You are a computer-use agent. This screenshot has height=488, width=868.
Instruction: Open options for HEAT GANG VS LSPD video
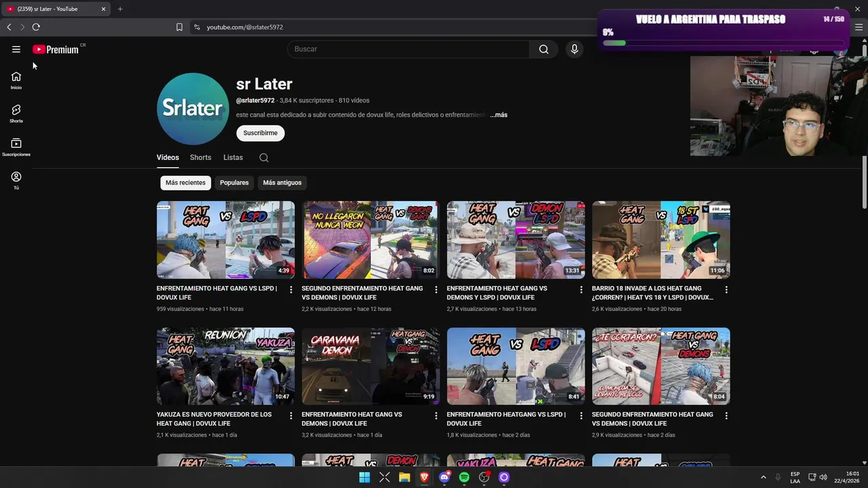[x=291, y=289]
